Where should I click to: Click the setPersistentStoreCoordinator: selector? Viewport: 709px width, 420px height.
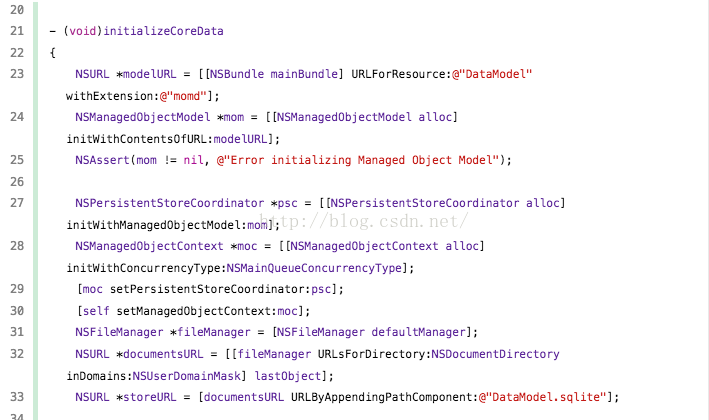[x=210, y=289]
